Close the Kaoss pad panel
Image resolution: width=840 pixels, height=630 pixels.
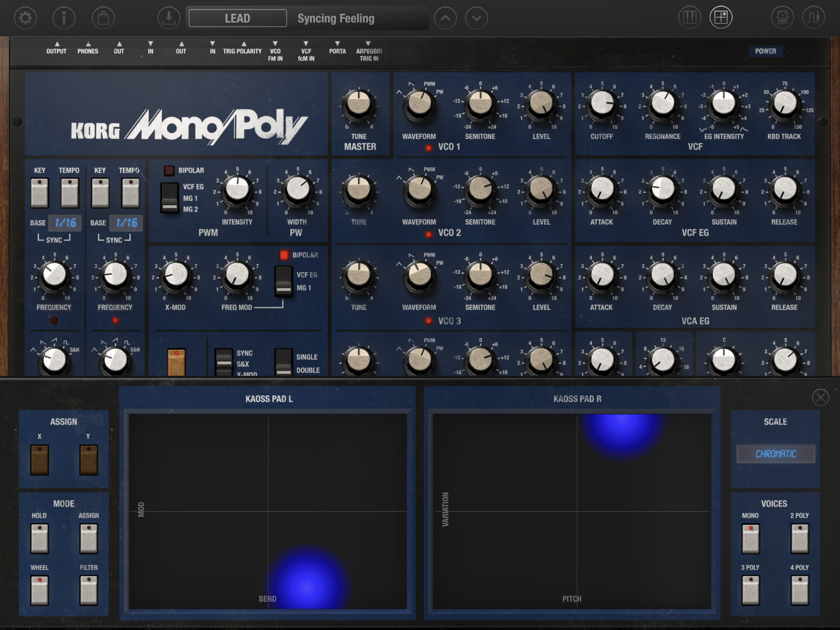[820, 398]
